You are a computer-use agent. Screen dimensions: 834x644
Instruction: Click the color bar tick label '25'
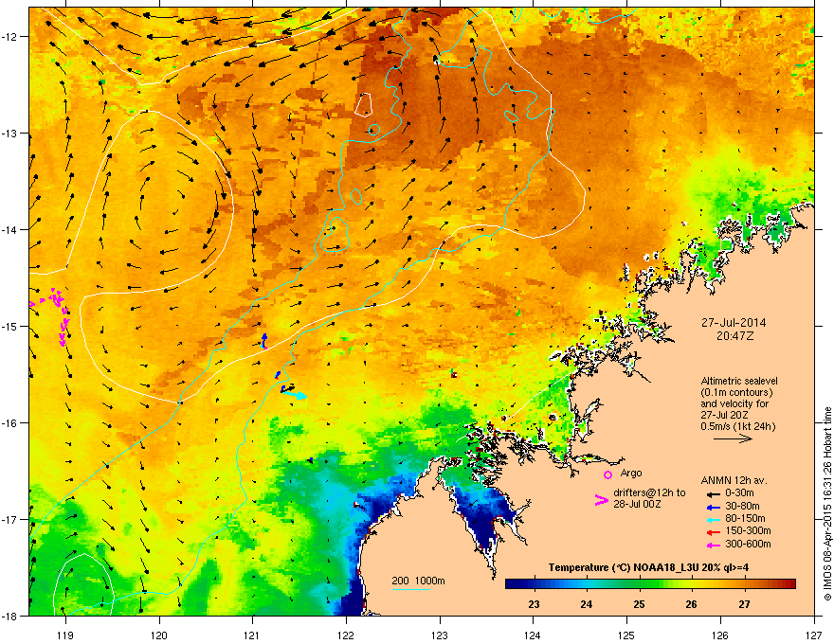pos(639,604)
